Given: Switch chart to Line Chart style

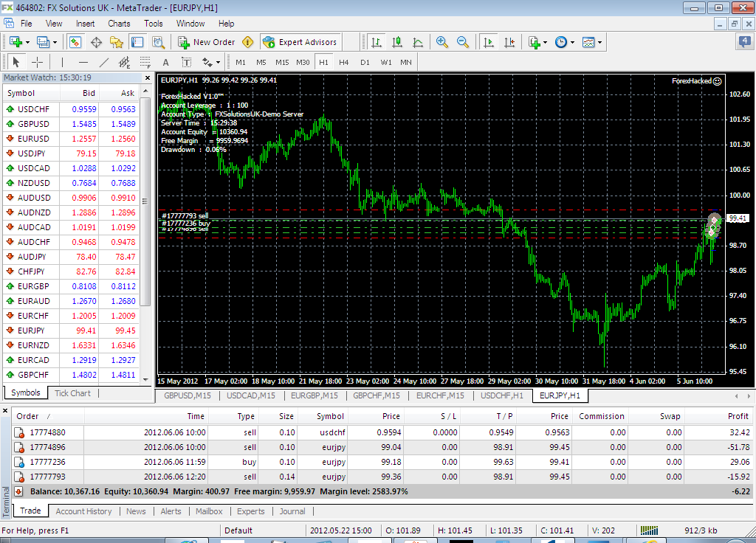Looking at the screenshot, I should (x=418, y=42).
